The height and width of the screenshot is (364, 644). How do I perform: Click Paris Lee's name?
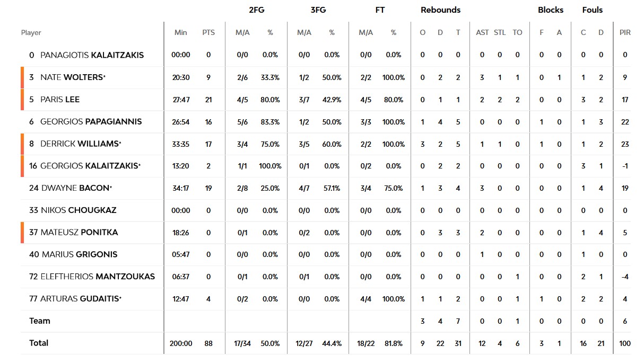click(x=60, y=100)
